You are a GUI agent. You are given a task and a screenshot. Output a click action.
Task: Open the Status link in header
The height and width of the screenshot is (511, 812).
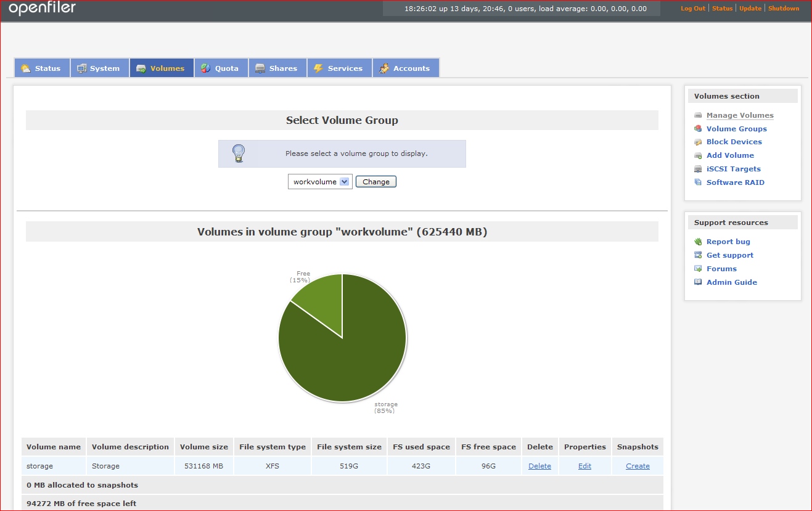point(723,9)
